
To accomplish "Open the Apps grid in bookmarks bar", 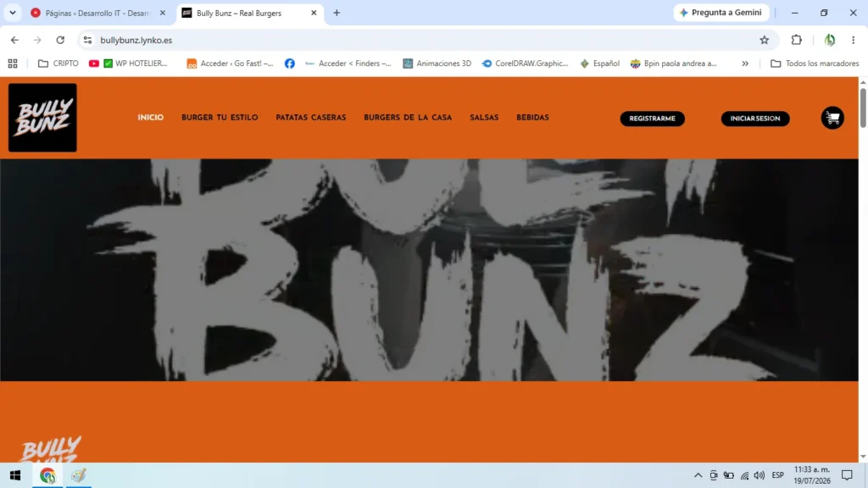I will (13, 64).
